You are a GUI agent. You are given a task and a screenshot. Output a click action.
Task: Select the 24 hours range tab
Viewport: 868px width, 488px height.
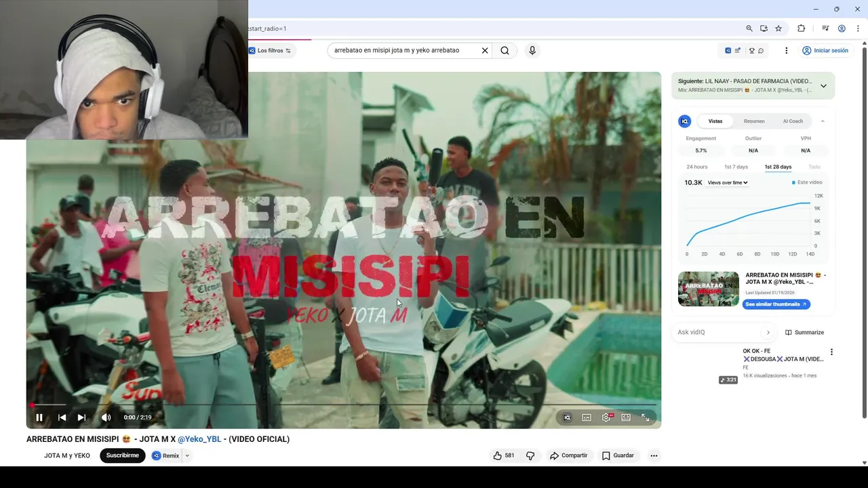[x=696, y=167]
